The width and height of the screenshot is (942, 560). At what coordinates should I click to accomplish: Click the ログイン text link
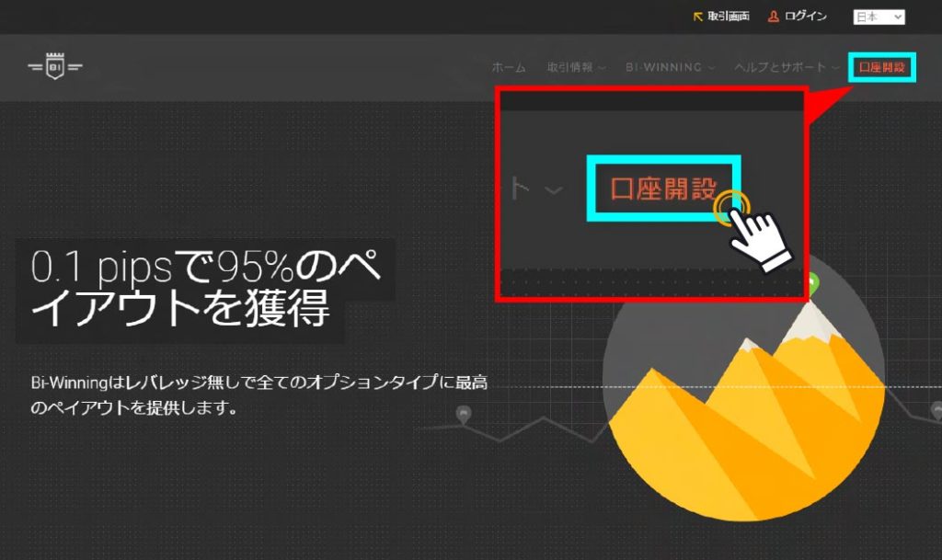coord(806,17)
